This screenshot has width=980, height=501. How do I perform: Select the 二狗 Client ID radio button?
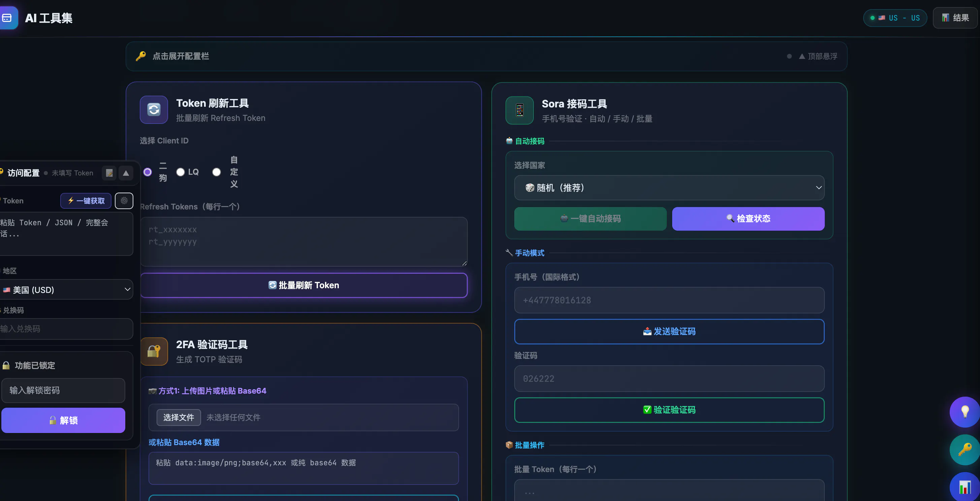[x=148, y=172]
